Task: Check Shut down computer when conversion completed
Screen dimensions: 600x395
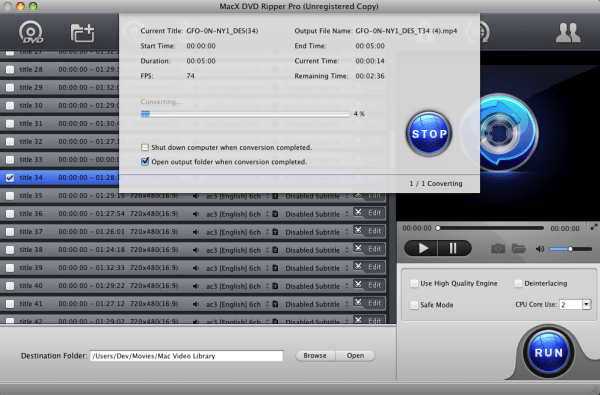Action: pos(145,147)
